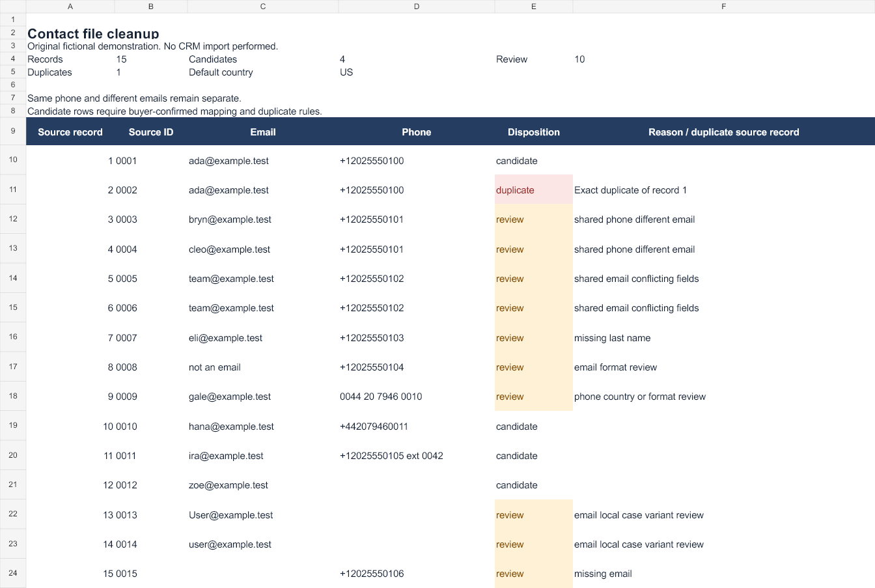
Task: Select the 'eli@example.test' email cell
Action: tap(263, 338)
